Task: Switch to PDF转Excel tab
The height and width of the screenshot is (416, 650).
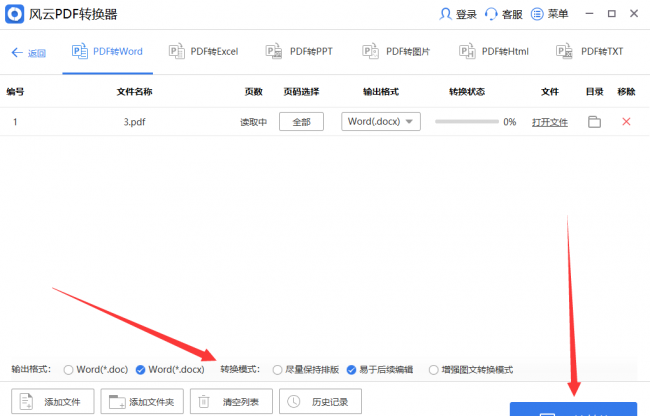Action: (204, 52)
